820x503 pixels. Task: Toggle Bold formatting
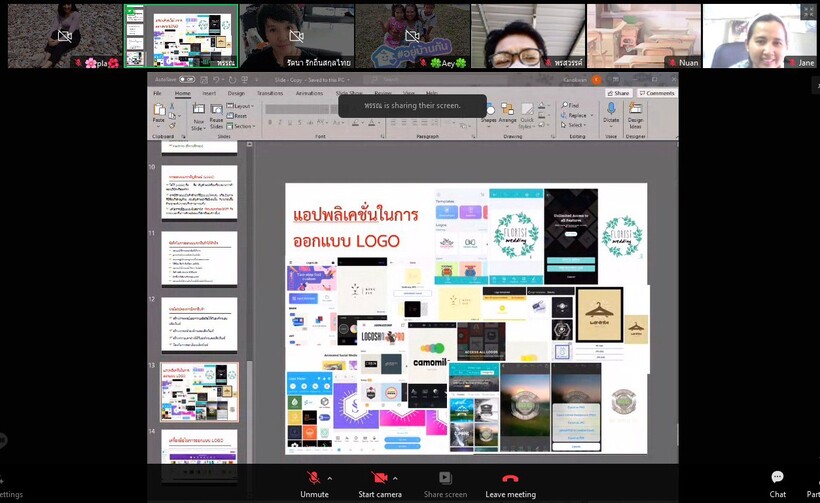(x=270, y=123)
